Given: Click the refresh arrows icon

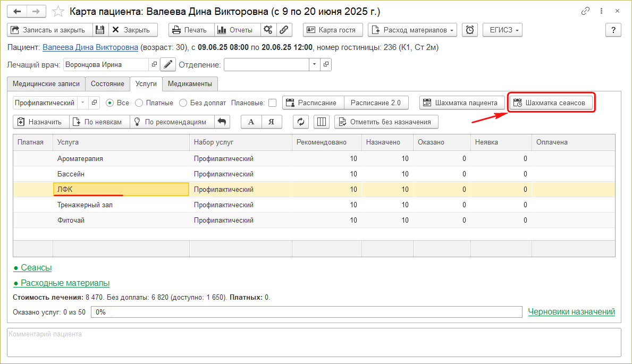Looking at the screenshot, I should point(301,122).
